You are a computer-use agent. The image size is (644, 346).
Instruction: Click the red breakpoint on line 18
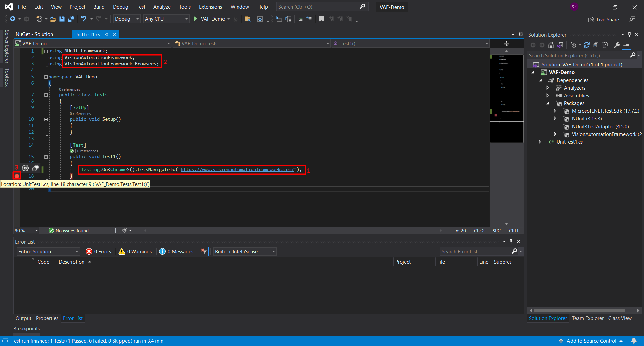click(17, 176)
